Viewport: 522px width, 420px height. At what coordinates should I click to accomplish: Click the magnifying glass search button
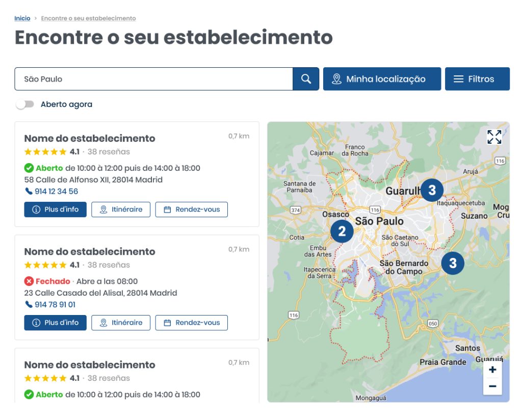tap(306, 79)
